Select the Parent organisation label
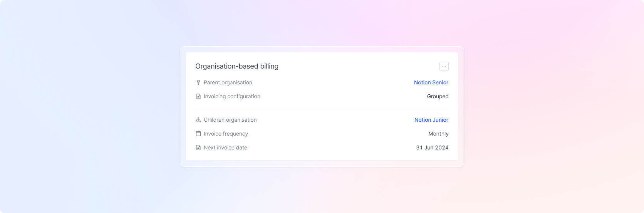 point(228,82)
